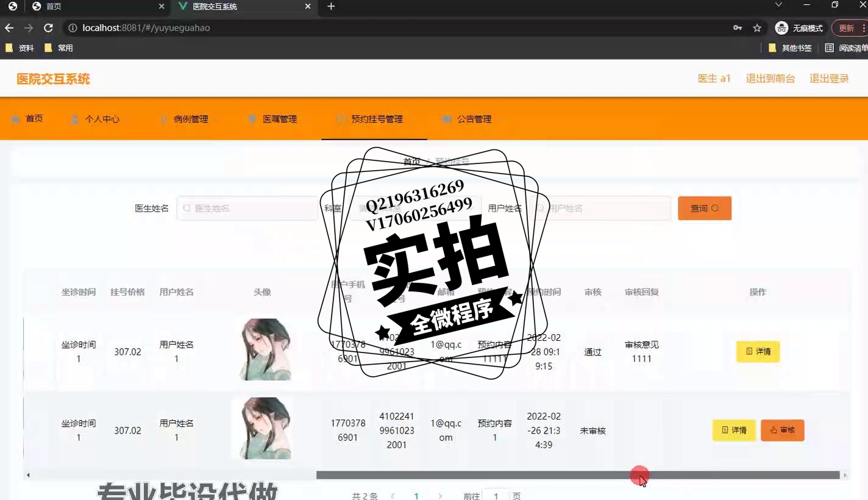868x500 pixels.
Task: Open the 预约挂号管理 menu
Action: click(x=374, y=119)
